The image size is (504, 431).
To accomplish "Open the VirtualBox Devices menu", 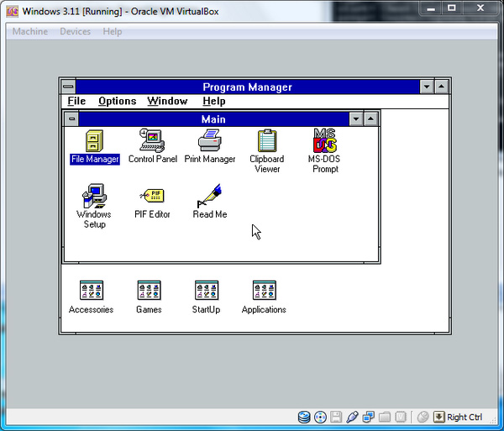I will tap(76, 31).
